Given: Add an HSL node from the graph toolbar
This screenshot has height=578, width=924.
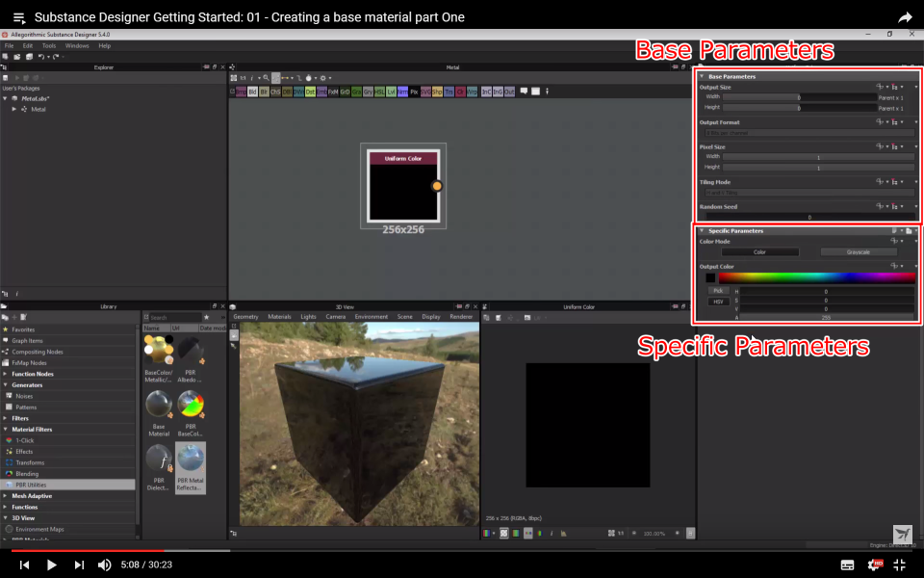Looking at the screenshot, I should 379,92.
